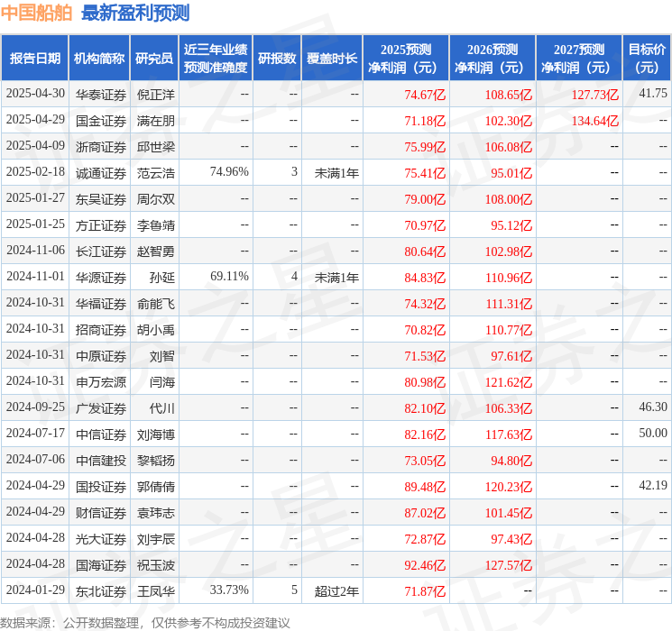672x631 pixels.
Task: Select the 研究员 column header
Action: 154,58
